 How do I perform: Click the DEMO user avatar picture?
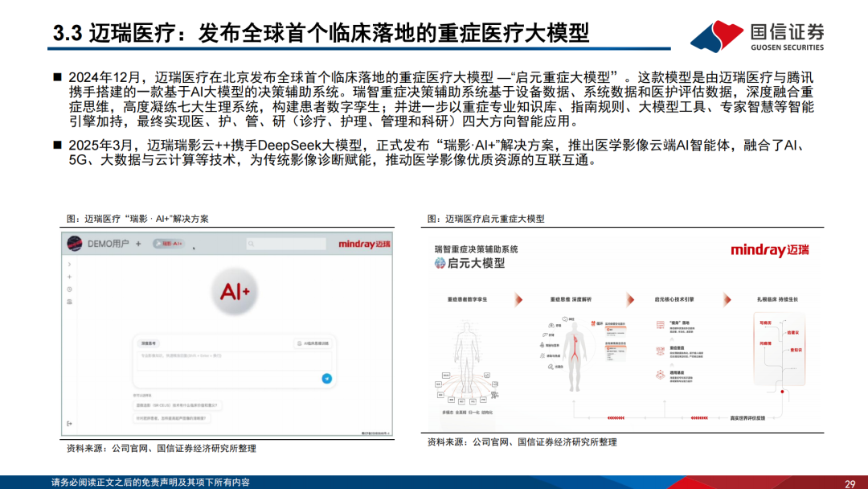[x=74, y=243]
